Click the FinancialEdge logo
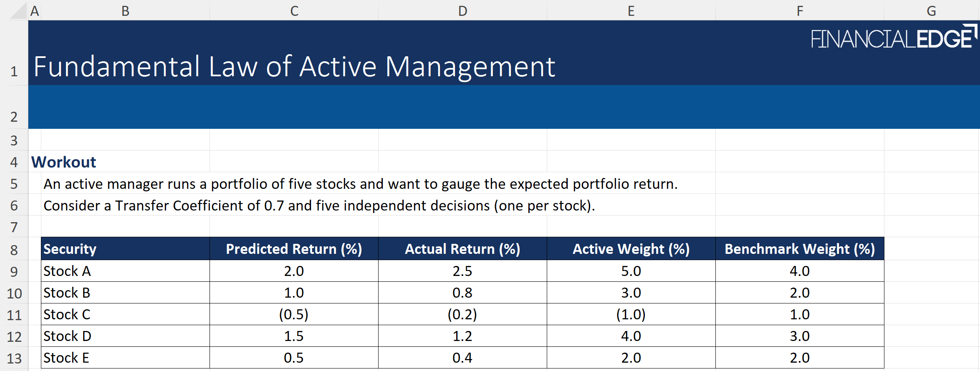Image resolution: width=980 pixels, height=371 pixels. [894, 38]
